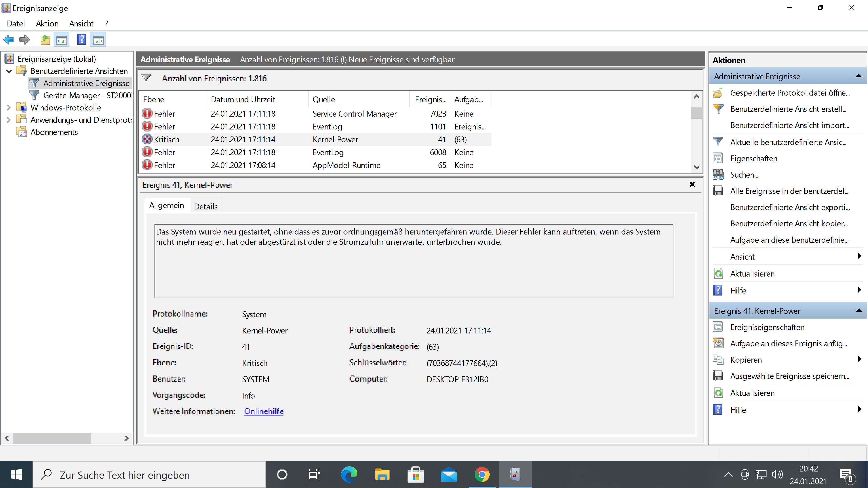The height and width of the screenshot is (488, 868).
Task: Click the show/hide action pane toolbar icon
Action: [98, 40]
